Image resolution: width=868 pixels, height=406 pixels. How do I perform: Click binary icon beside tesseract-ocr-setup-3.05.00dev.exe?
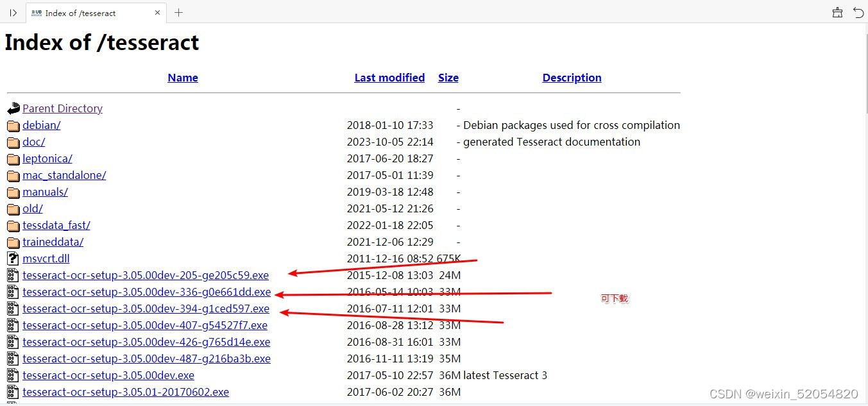pyautogui.click(x=13, y=375)
